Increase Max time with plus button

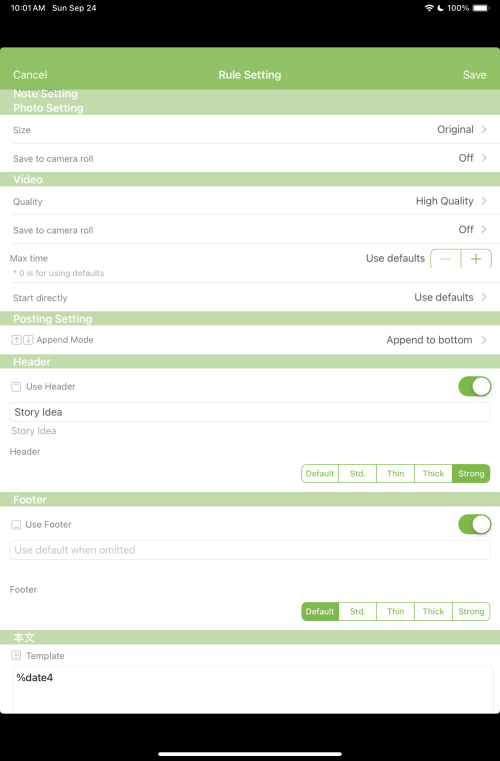pyautogui.click(x=476, y=259)
